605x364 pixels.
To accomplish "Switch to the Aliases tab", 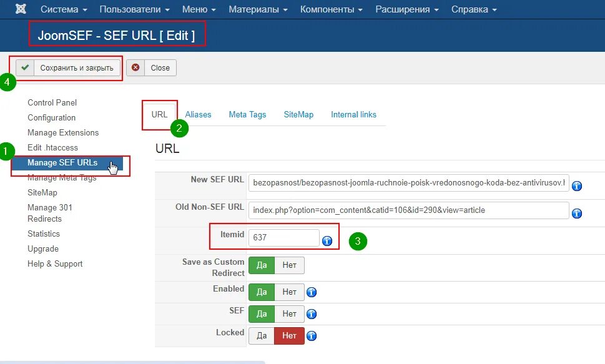I will (x=198, y=115).
